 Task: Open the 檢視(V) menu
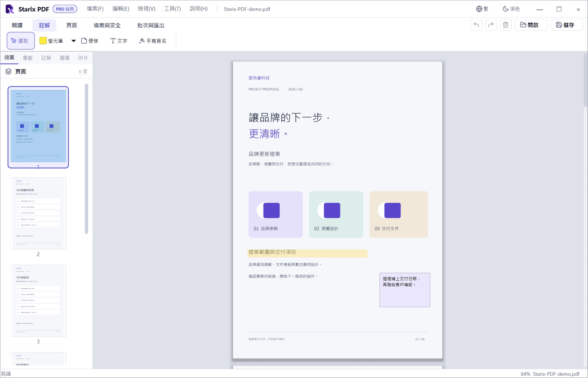coord(146,9)
